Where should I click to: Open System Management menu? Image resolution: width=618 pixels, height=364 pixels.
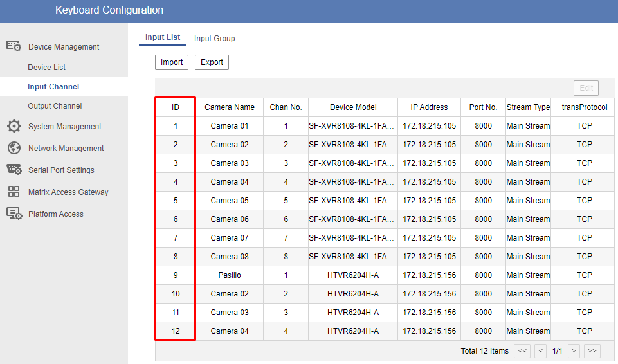65,127
